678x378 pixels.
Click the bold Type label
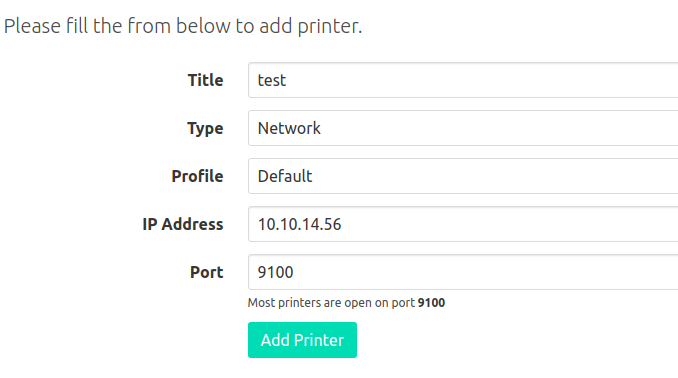pyautogui.click(x=205, y=129)
